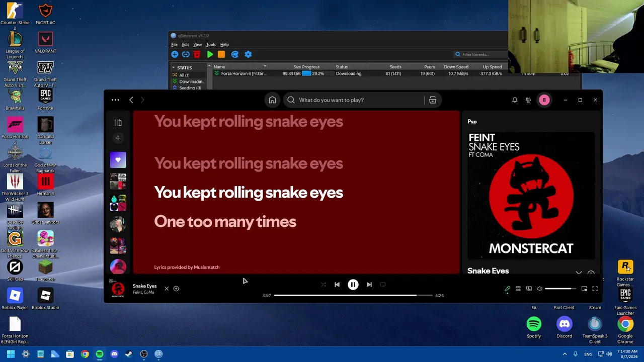
Task: Open the View menu in qBittorrent
Action: tap(198, 45)
